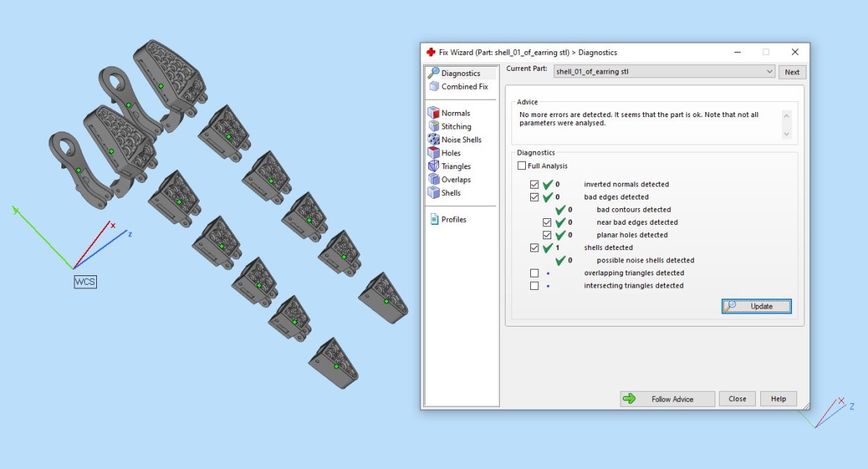This screenshot has height=469, width=868.
Task: Click Next to switch part
Action: 792,72
